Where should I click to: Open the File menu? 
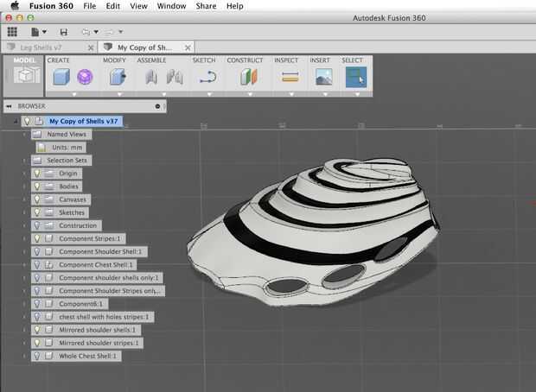point(90,6)
